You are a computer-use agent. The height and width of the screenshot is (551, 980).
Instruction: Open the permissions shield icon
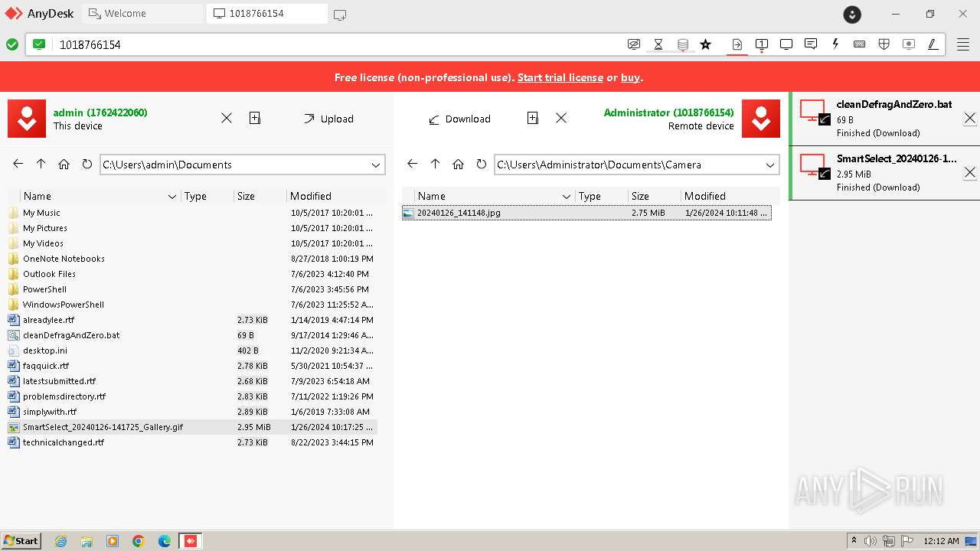[x=884, y=44]
